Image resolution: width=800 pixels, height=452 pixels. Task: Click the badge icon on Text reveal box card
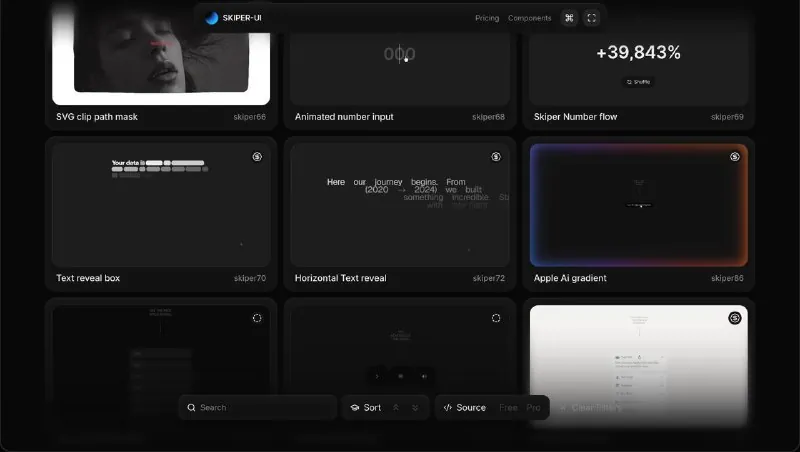click(257, 157)
